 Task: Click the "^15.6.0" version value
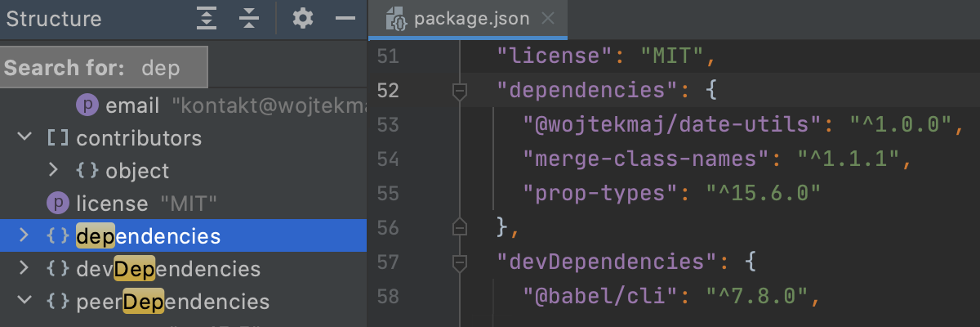pyautogui.click(x=762, y=194)
